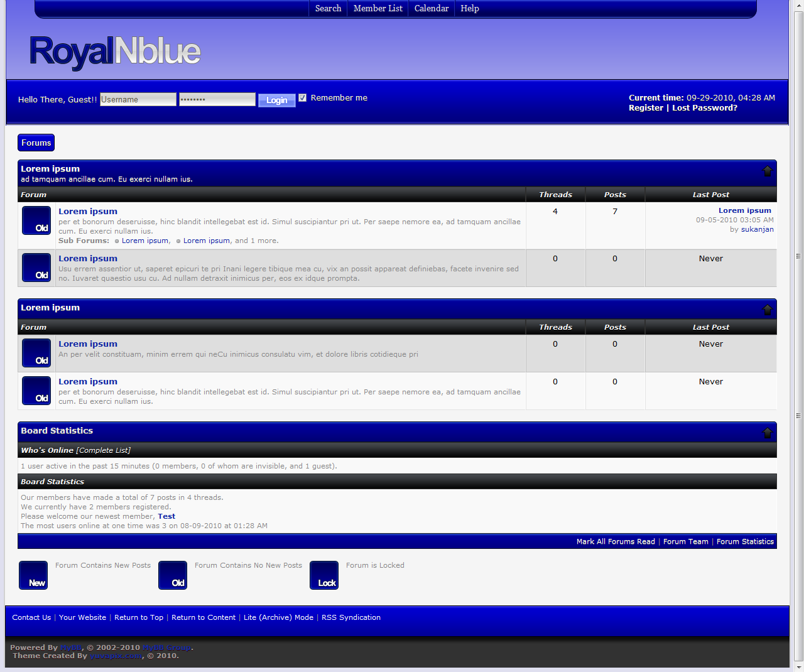The width and height of the screenshot is (804, 672).
Task: Click Mark All Forums Read
Action: pos(615,541)
